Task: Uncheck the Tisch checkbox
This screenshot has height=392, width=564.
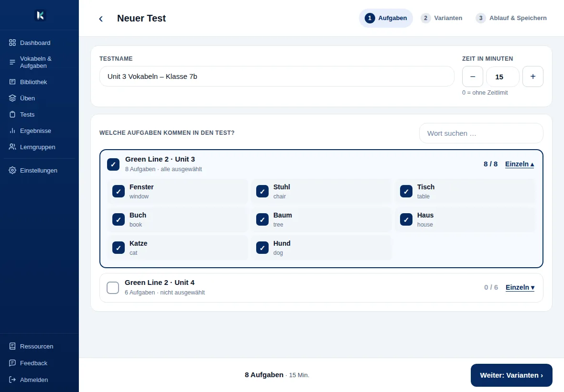Action: (406, 191)
